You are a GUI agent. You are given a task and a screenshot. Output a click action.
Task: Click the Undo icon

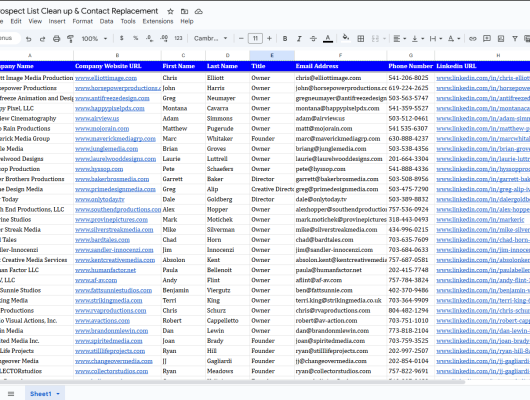point(29,39)
